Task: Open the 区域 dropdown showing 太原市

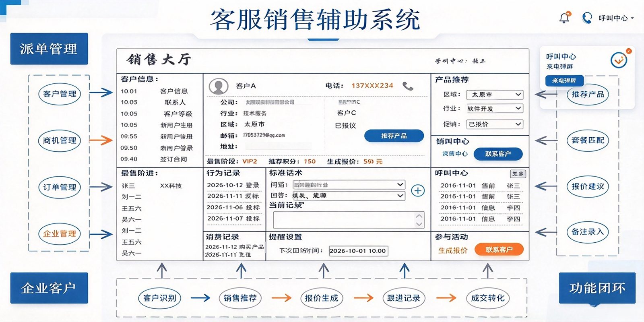Action: [x=495, y=95]
